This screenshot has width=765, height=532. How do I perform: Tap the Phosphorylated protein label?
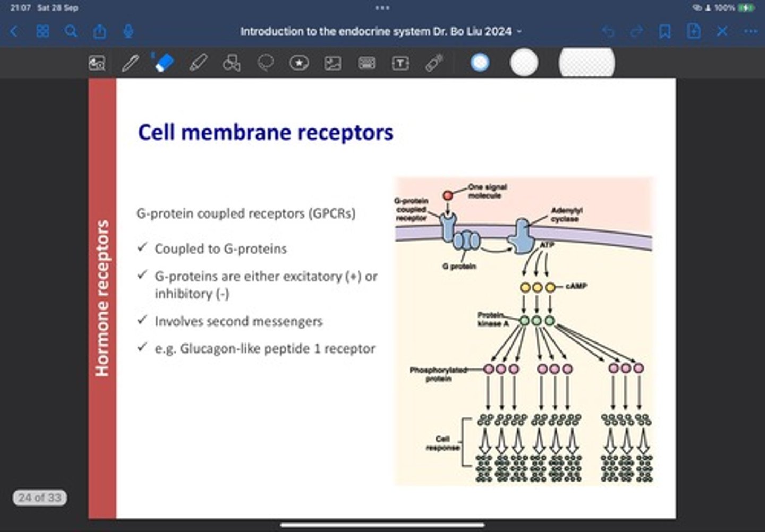[439, 374]
